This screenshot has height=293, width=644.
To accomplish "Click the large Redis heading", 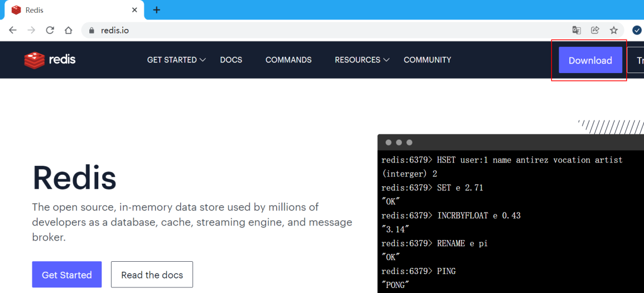I will click(x=74, y=179).
